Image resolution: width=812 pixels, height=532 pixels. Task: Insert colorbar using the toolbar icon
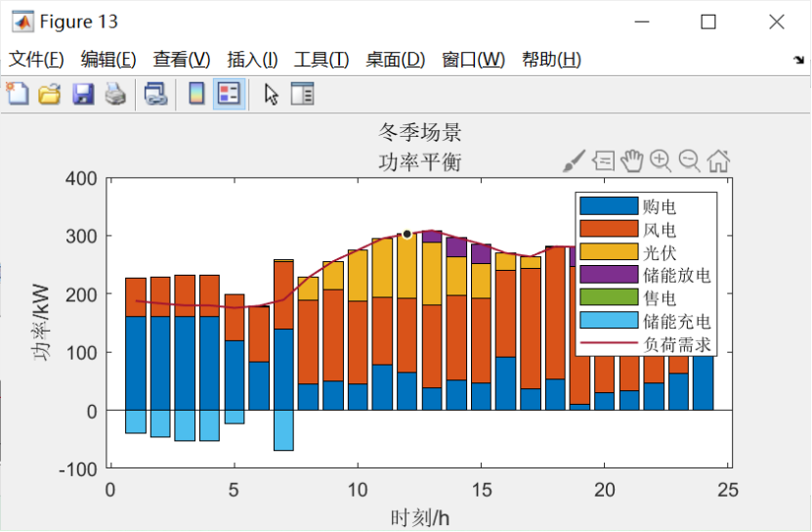(x=196, y=94)
